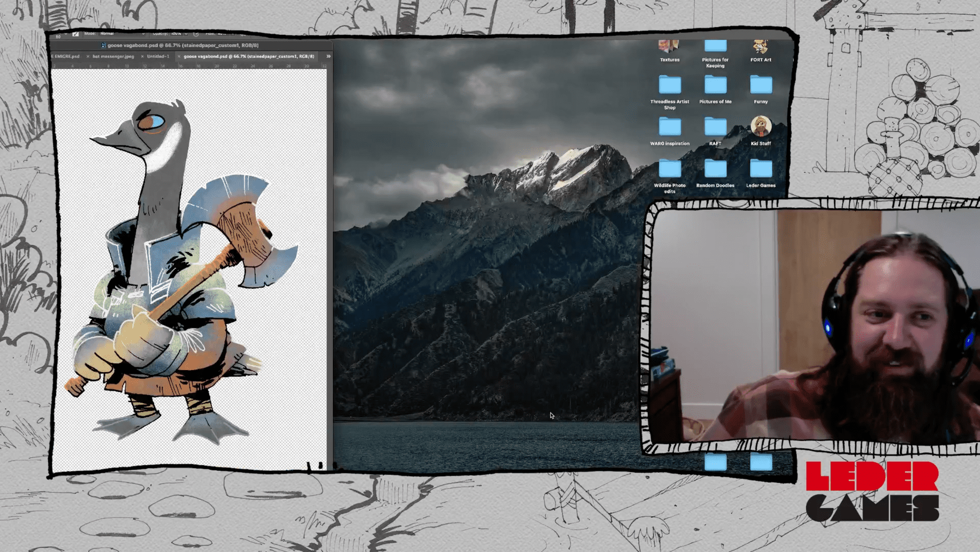Expand the Opacity slider dropdown arrow
Screen dimensions: 980x552
click(186, 34)
